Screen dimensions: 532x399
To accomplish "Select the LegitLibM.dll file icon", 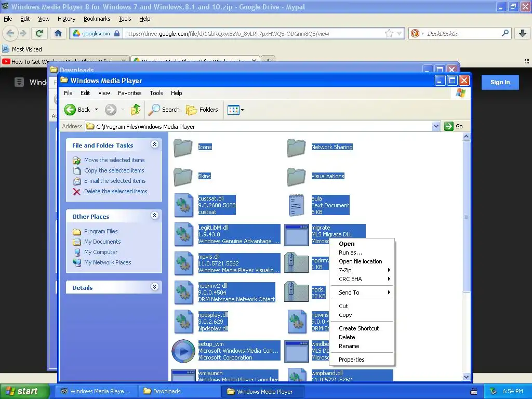I will pyautogui.click(x=183, y=234).
